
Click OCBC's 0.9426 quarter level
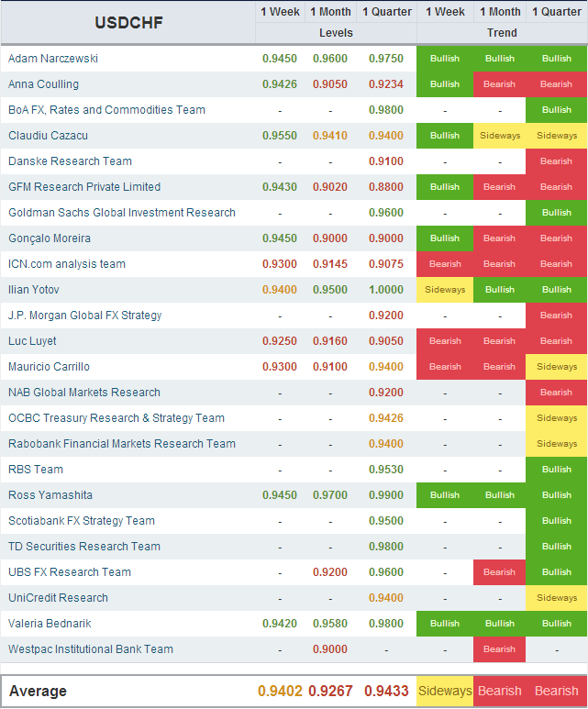(x=386, y=418)
